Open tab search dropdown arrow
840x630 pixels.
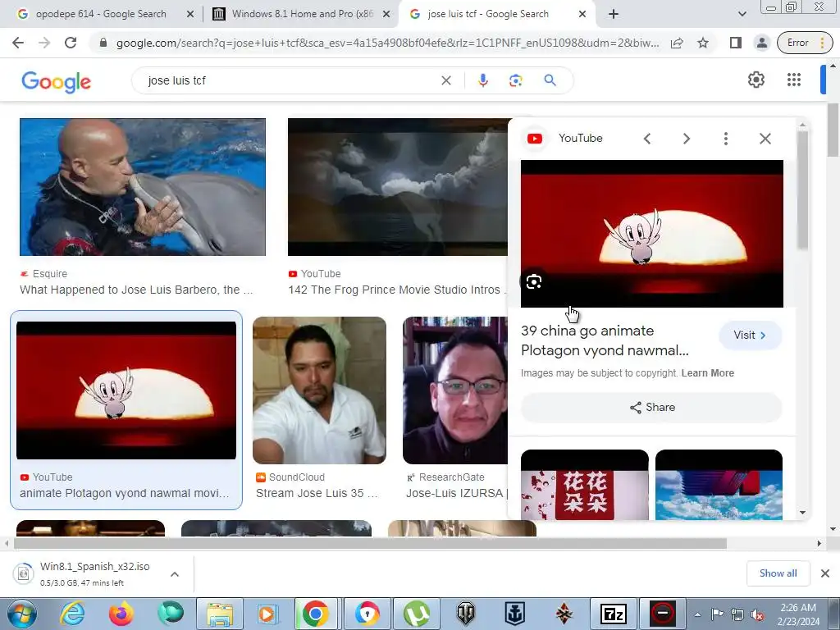pyautogui.click(x=742, y=14)
